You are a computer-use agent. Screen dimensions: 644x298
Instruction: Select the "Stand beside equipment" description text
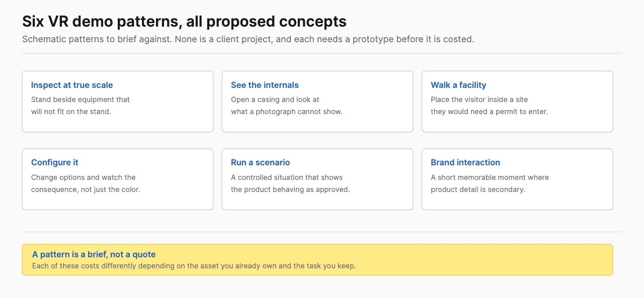point(80,106)
